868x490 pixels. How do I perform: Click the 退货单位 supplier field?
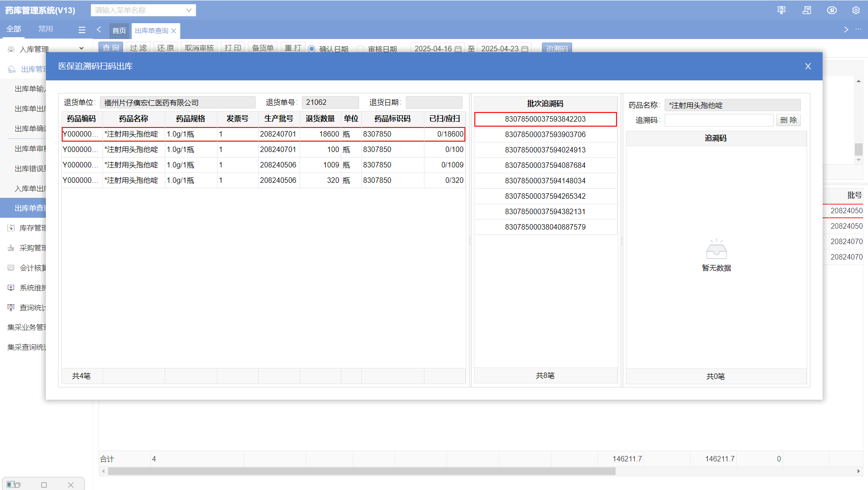point(178,103)
